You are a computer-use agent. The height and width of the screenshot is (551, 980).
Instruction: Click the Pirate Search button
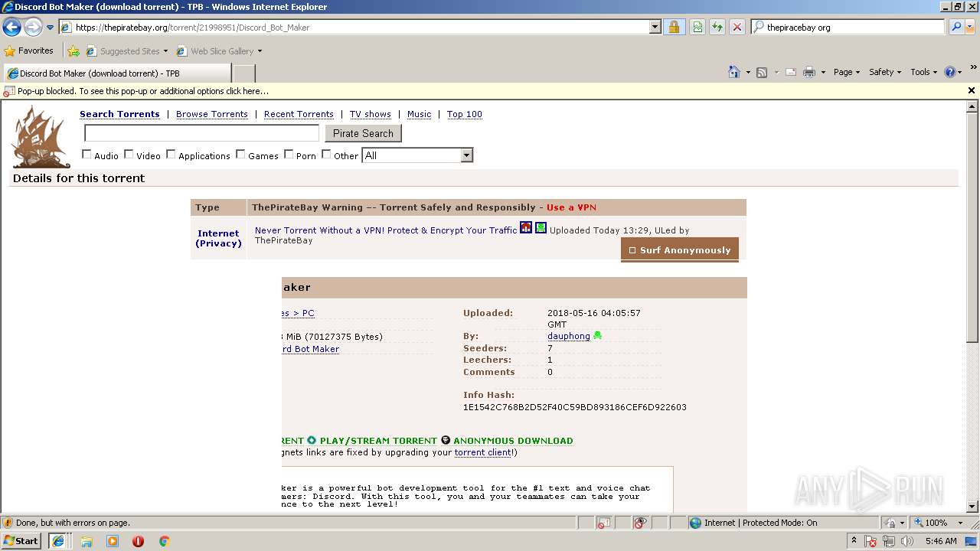363,133
